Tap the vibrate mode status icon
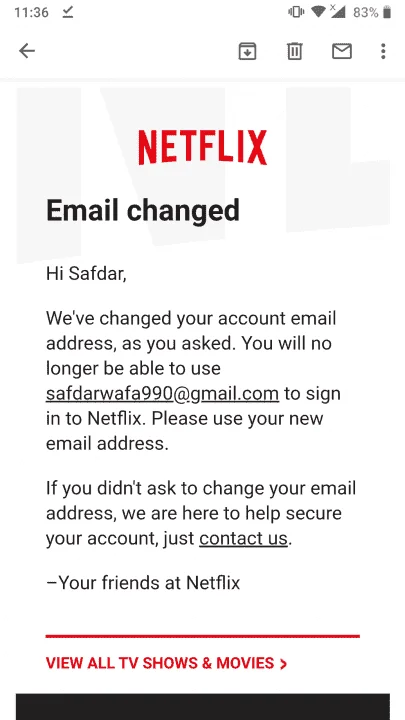This screenshot has height=720, width=405. (296, 12)
